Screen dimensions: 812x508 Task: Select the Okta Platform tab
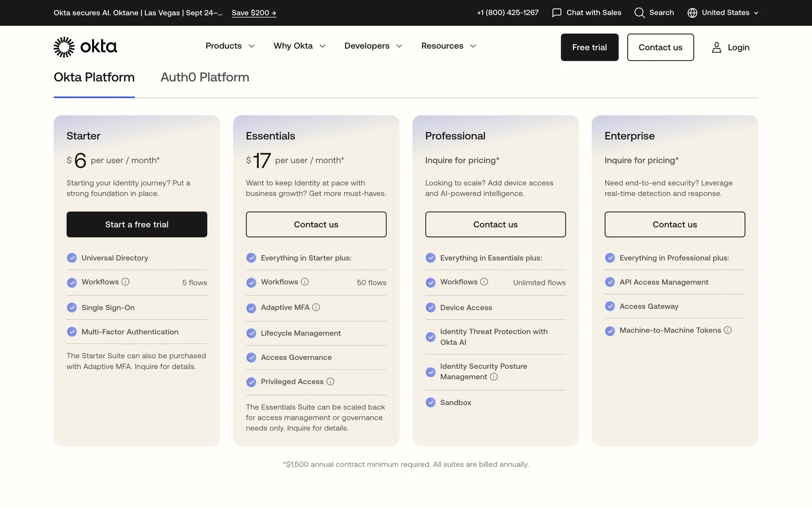click(x=94, y=77)
